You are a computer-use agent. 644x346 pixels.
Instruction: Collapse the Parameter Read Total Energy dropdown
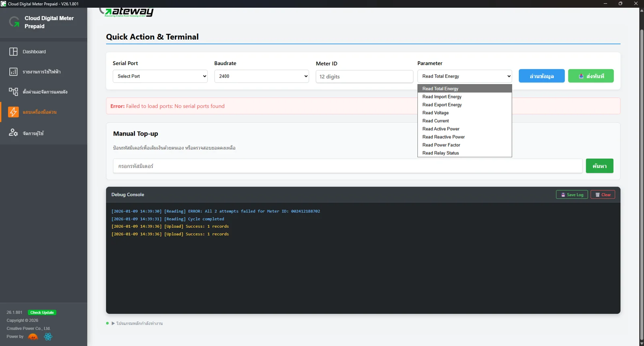pyautogui.click(x=464, y=76)
